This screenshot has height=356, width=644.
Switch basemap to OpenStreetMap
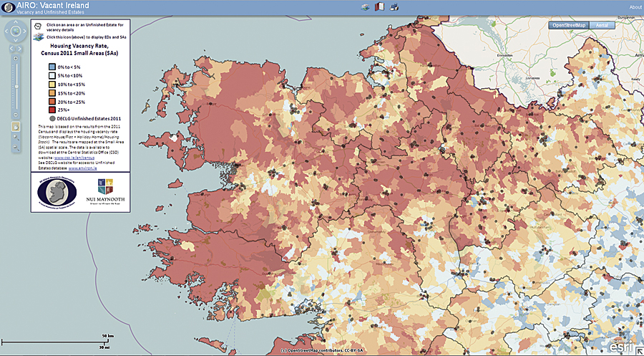[x=569, y=25]
